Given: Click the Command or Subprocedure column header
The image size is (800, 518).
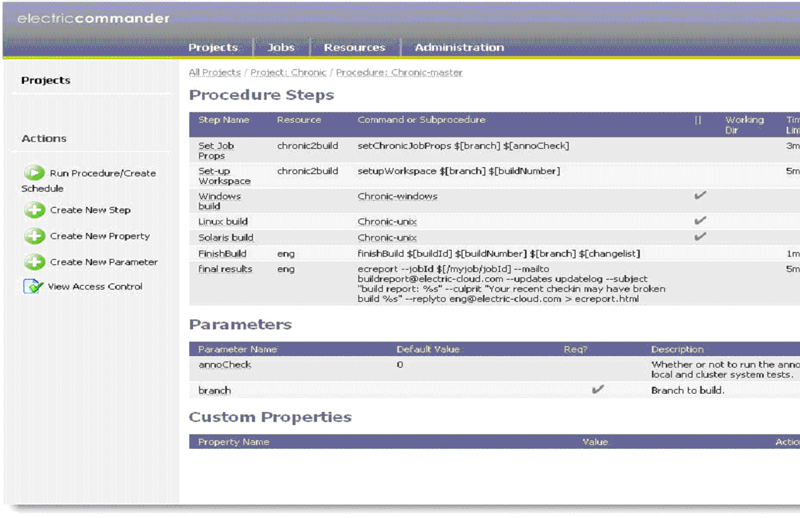Looking at the screenshot, I should pyautogui.click(x=421, y=119).
